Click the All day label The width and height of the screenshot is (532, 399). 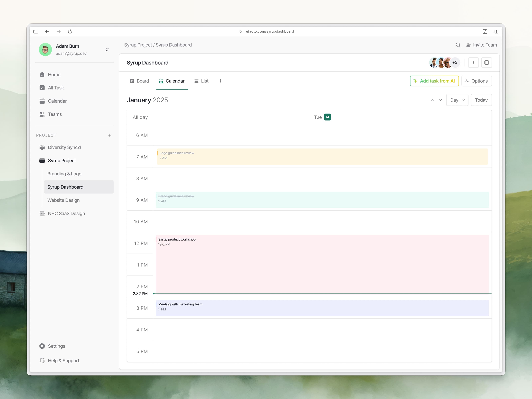coord(140,117)
